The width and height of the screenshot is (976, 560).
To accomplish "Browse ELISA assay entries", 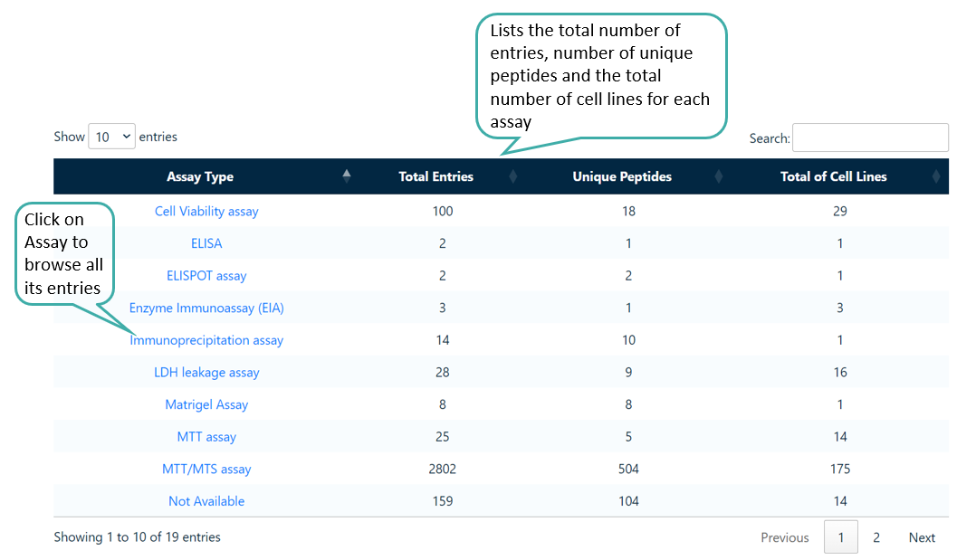I will point(206,242).
